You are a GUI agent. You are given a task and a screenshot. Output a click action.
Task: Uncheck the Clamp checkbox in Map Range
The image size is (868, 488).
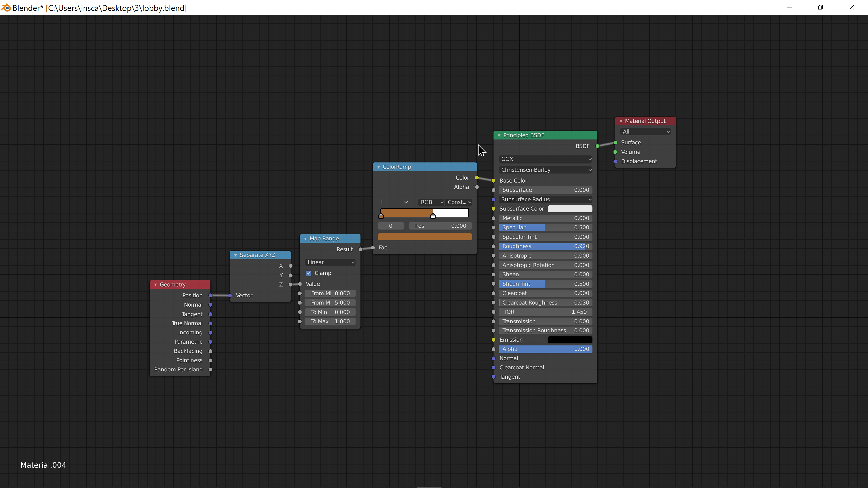(309, 273)
